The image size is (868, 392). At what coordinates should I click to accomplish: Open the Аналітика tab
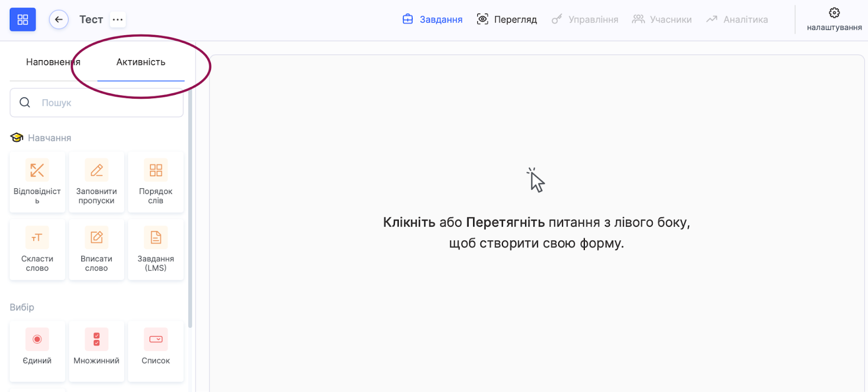pyautogui.click(x=737, y=20)
